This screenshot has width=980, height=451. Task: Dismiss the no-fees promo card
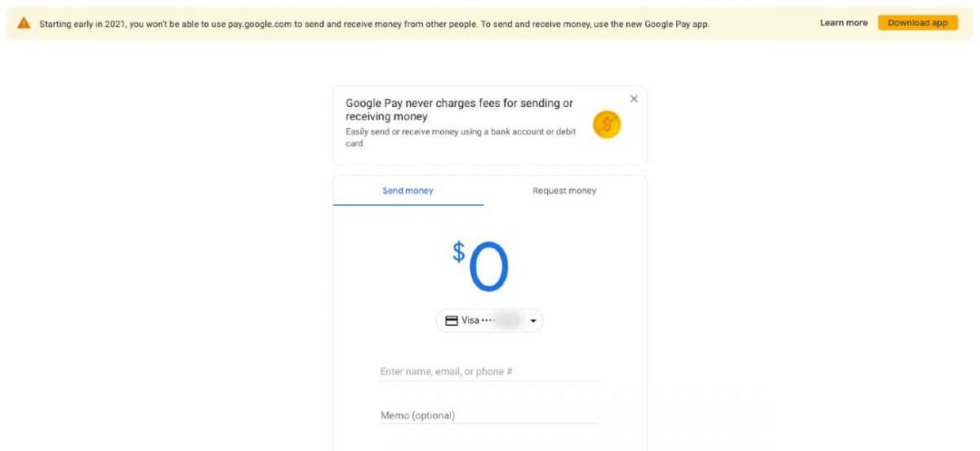[x=634, y=99]
